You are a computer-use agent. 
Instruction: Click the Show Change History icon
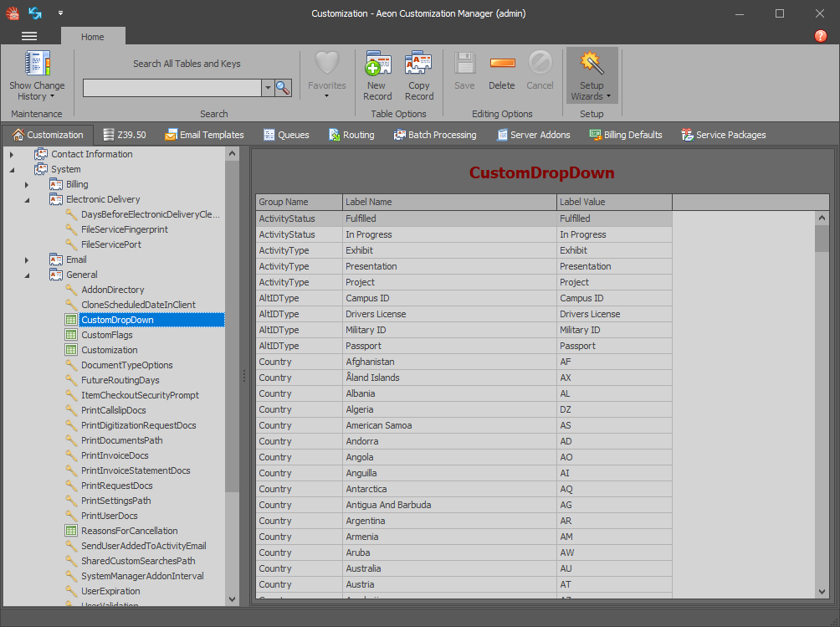pos(37,65)
